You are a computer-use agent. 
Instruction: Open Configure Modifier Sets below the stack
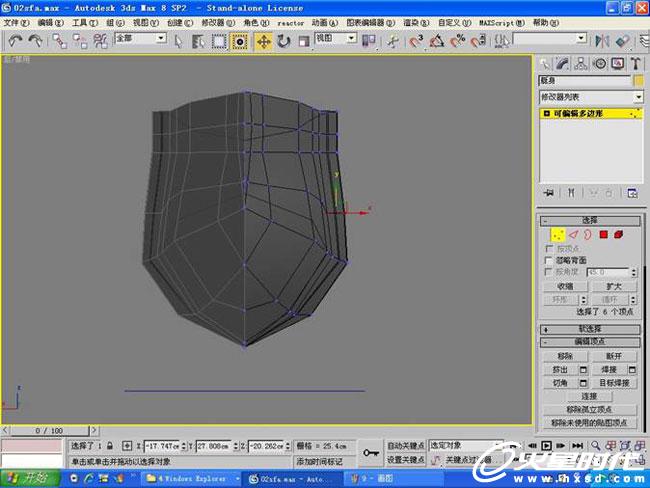(x=632, y=193)
